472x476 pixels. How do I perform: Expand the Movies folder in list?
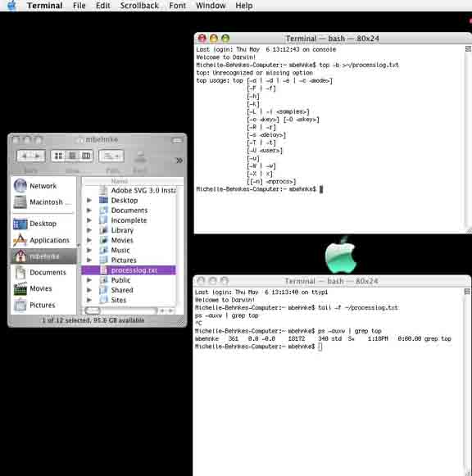[x=89, y=240]
